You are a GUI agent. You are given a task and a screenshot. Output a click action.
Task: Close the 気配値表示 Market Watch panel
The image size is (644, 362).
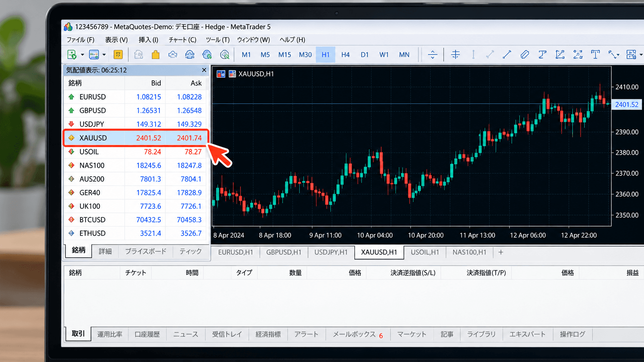coord(204,70)
